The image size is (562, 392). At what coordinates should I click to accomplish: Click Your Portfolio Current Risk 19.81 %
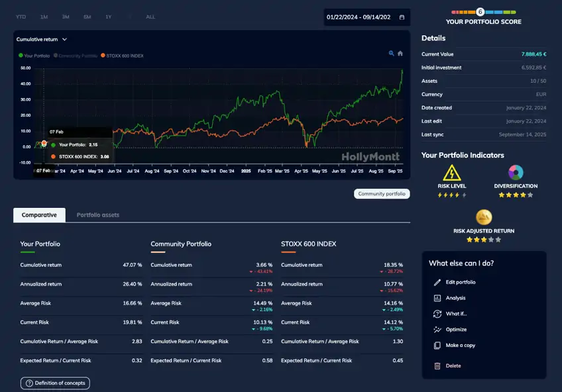(133, 322)
